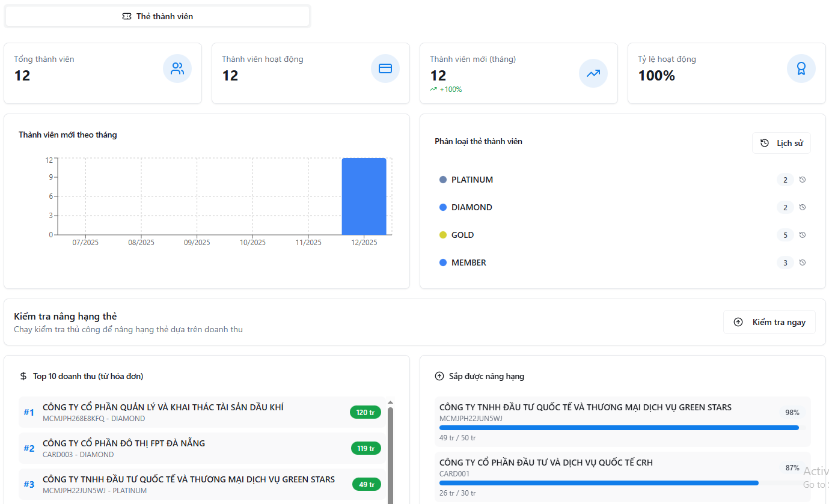Click the 49 tr badge on row #3

(x=367, y=484)
